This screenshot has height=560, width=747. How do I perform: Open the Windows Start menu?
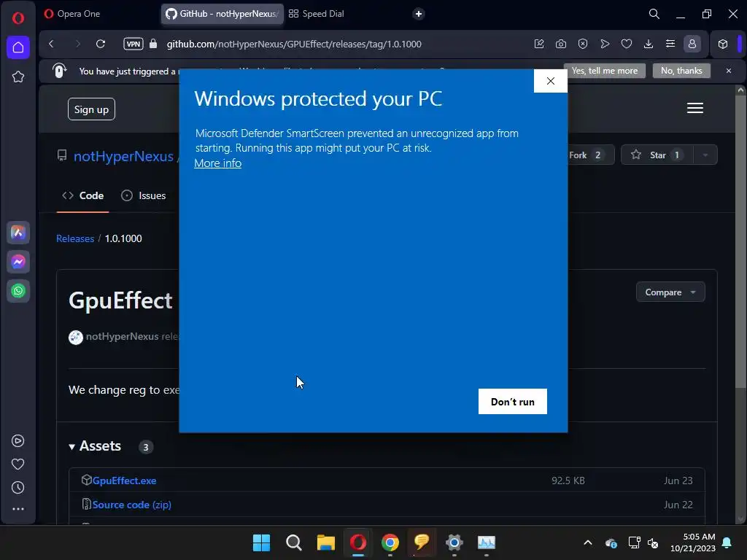click(261, 542)
